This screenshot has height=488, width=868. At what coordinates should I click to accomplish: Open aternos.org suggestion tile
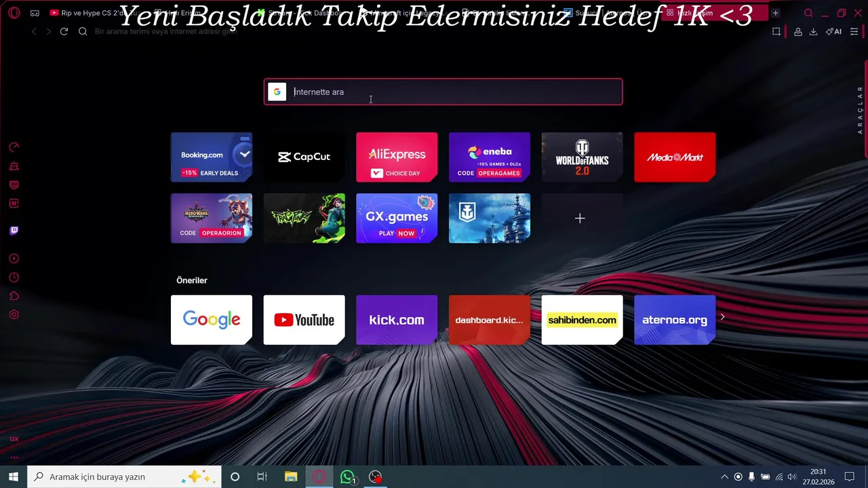point(675,319)
